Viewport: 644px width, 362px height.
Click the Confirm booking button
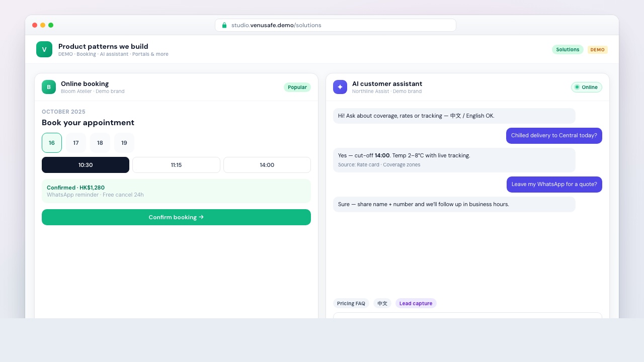tap(176, 217)
